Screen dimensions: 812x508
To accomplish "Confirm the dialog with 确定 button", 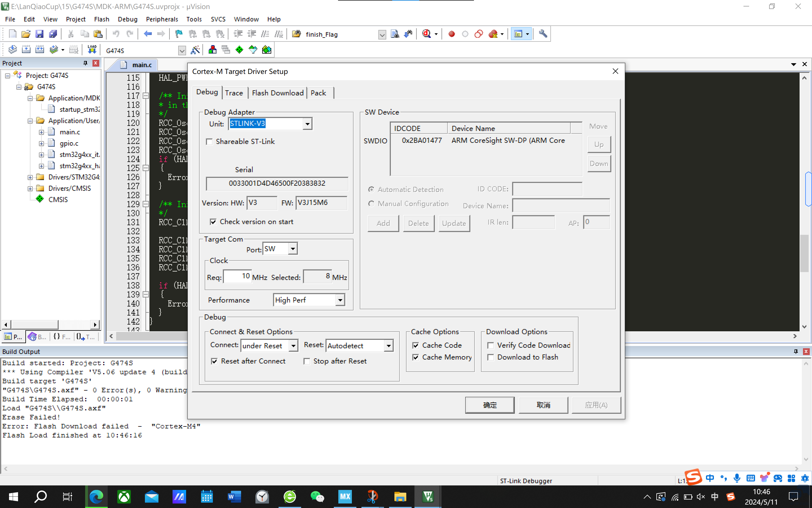I will [489, 405].
